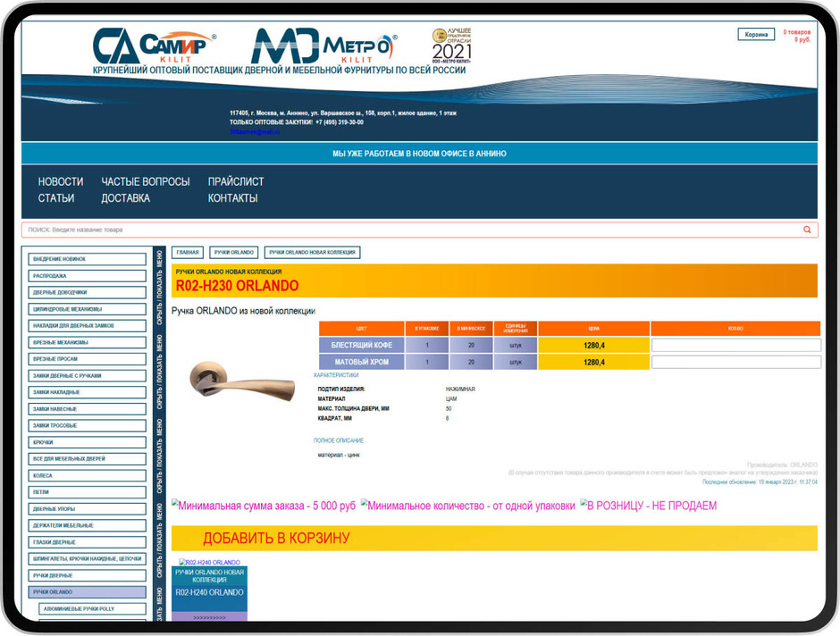Viewport: 840px width, 636px height.
Task: Click the 2021 best enterprise award badge
Action: 452,46
